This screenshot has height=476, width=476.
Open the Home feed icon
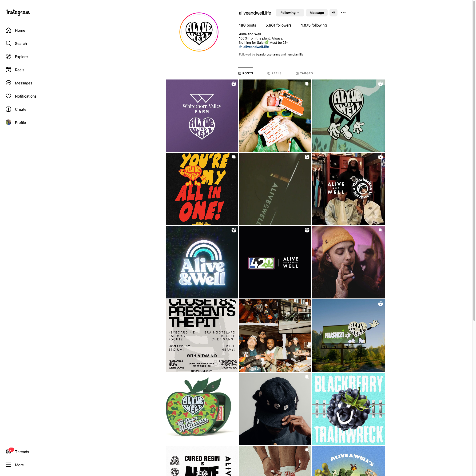pyautogui.click(x=8, y=30)
